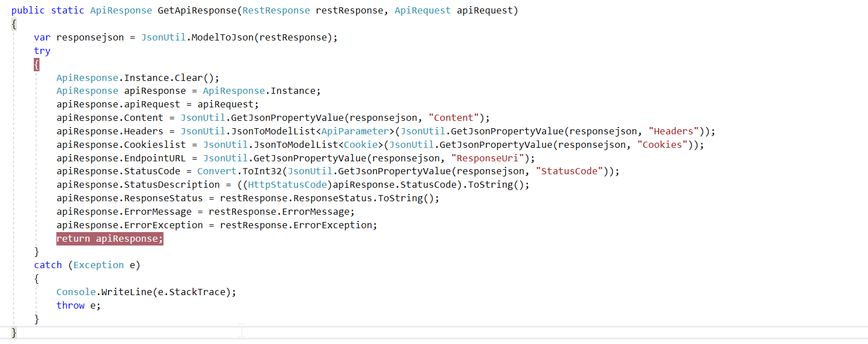868x344 pixels.
Task: Click the apiRequest parameter name
Action: tap(485, 10)
